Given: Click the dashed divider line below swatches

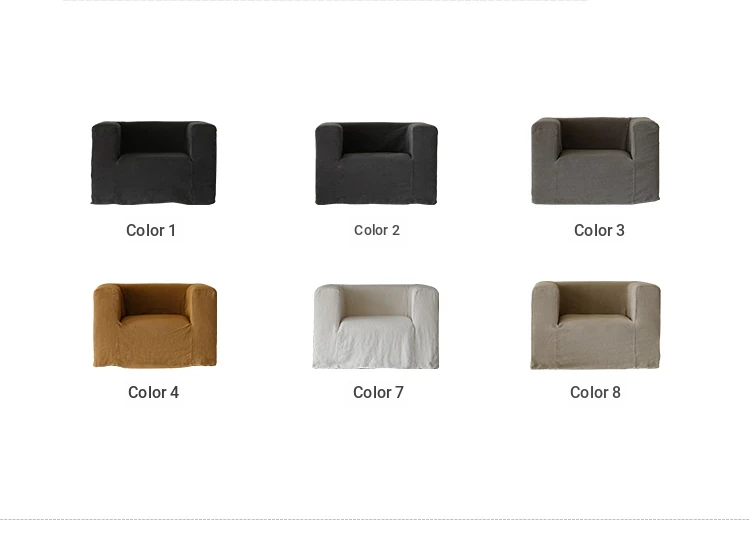Looking at the screenshot, I should tap(375, 519).
